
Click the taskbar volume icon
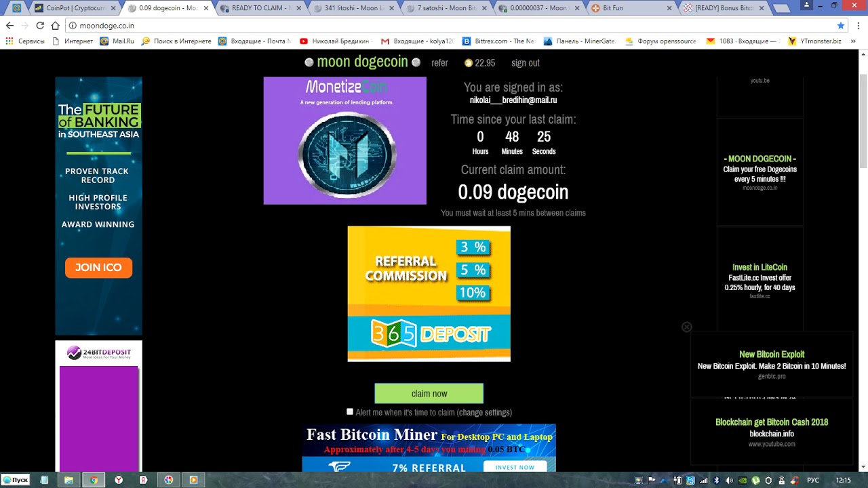pyautogui.click(x=729, y=481)
